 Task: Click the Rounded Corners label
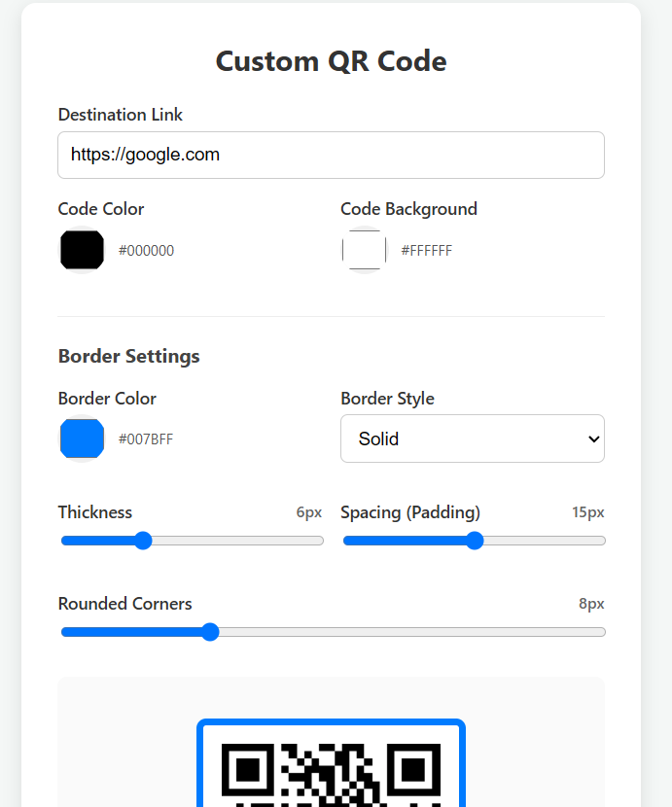[125, 603]
